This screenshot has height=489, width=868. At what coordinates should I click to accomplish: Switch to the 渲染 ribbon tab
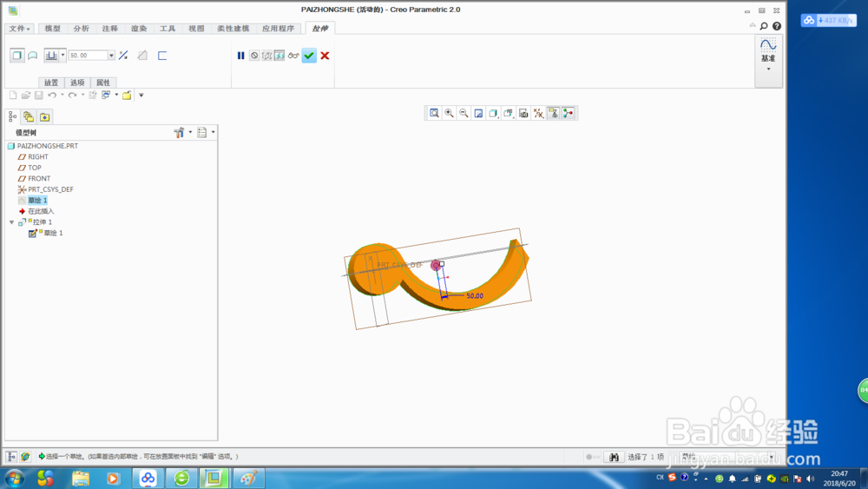[x=139, y=29]
